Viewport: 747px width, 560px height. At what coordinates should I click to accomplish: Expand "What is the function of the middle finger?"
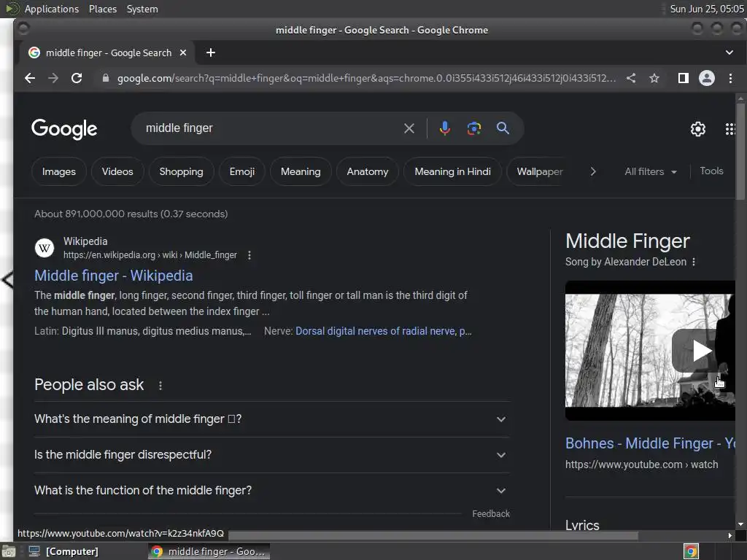coord(271,491)
